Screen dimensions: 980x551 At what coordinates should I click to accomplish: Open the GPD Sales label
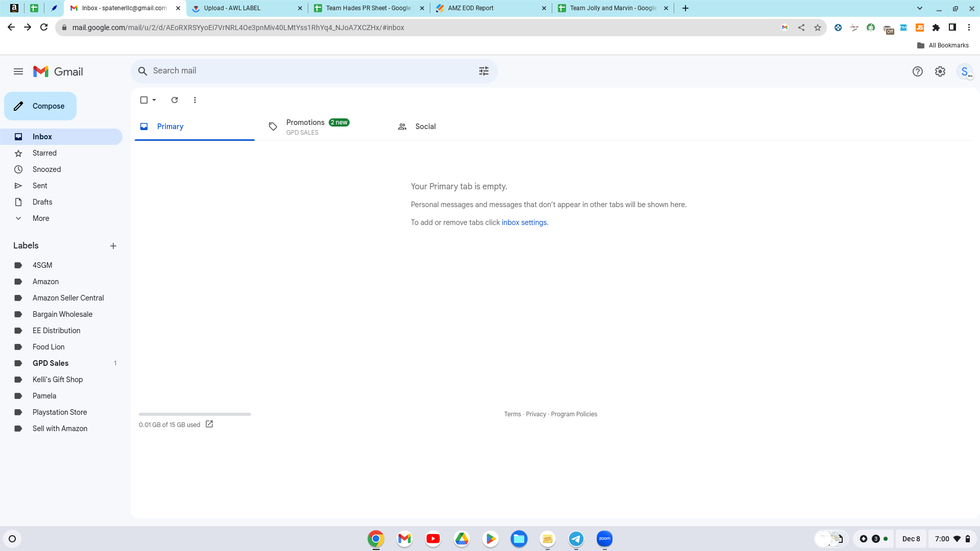61,363
